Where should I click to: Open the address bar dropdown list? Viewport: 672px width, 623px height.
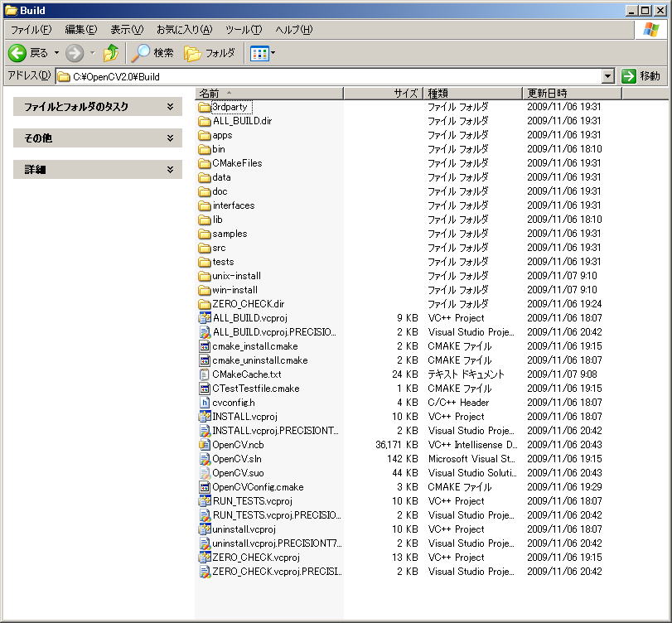coord(607,77)
